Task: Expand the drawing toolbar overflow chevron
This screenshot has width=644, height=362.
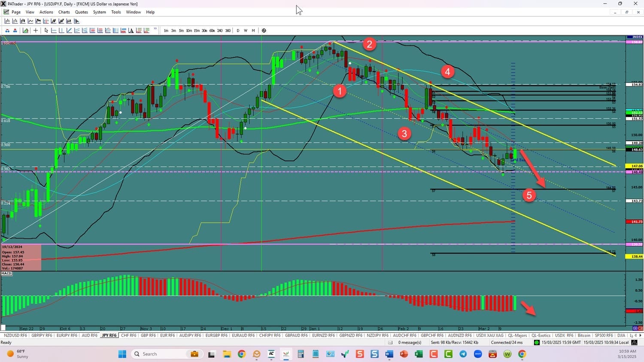Action: [155, 29]
